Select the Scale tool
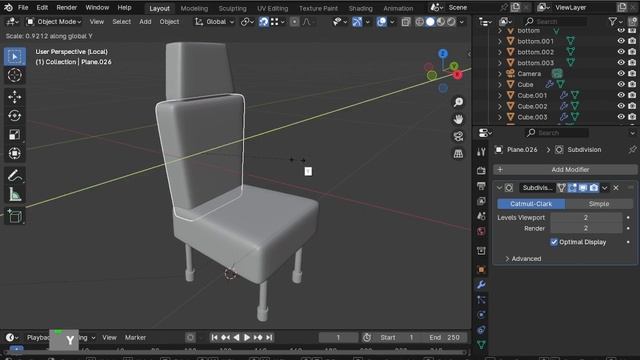Screen dimensions: 640x360 pos(15,134)
